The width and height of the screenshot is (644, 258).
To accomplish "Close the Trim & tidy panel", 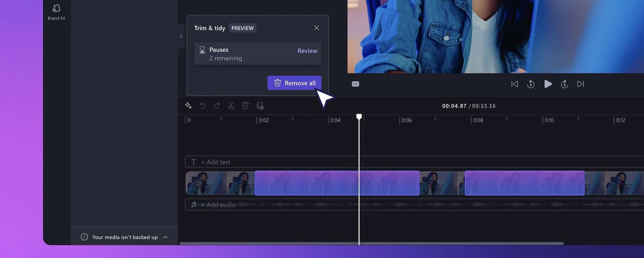I will (316, 28).
